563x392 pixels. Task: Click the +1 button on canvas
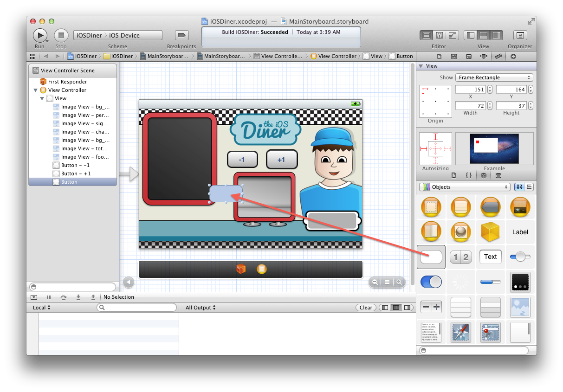coord(281,160)
